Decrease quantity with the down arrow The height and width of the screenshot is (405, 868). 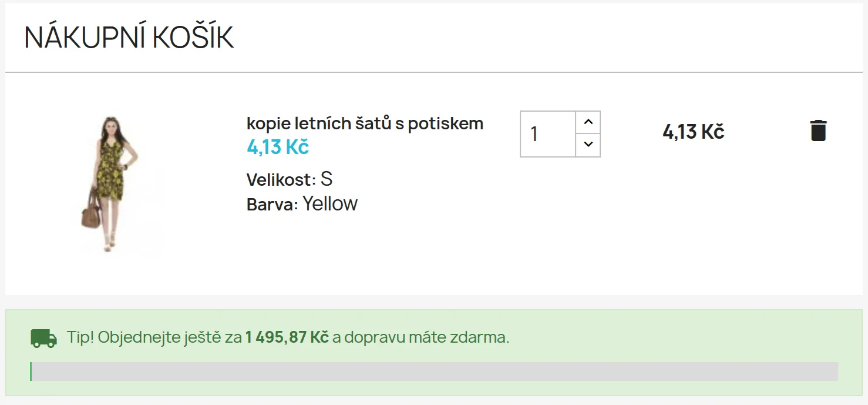588,145
